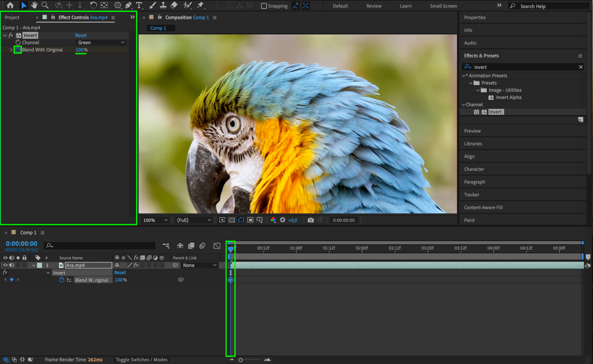Select the Pen tool
The width and height of the screenshot is (593, 364).
pyautogui.click(x=128, y=5)
